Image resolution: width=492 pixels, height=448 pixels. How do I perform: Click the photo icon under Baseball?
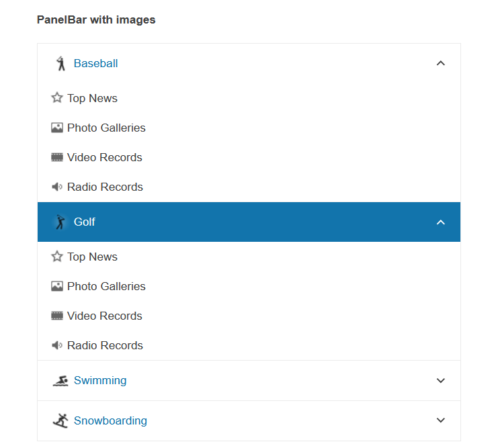click(x=57, y=128)
